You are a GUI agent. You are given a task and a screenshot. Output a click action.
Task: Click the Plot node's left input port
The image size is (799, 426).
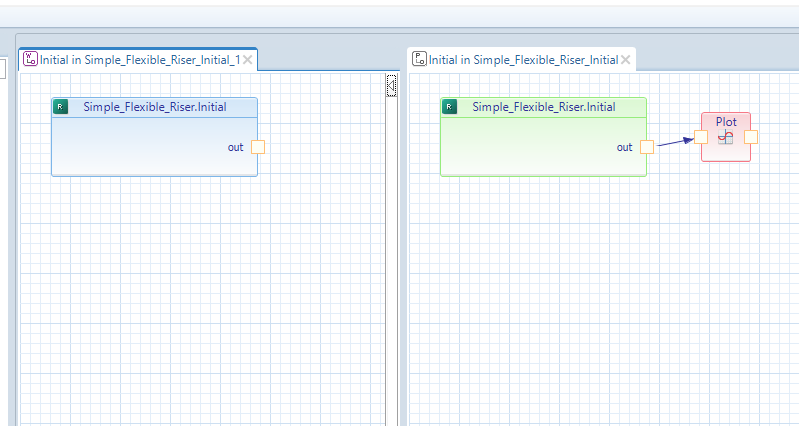(701, 137)
